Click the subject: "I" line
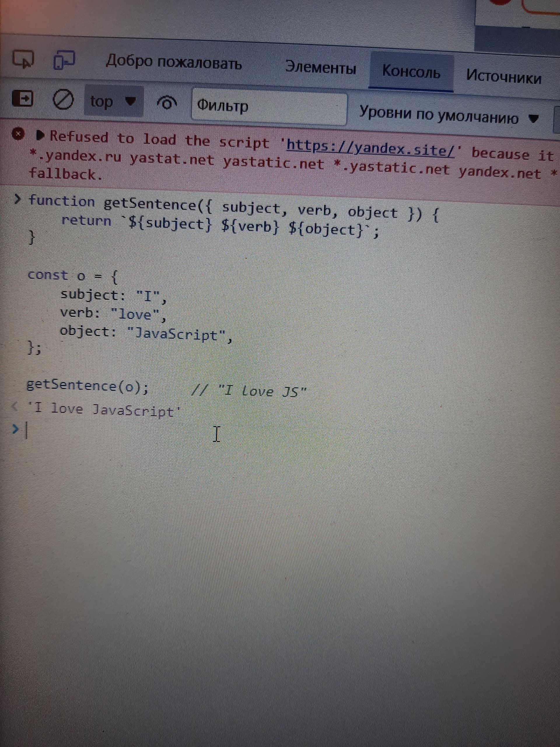 point(113,296)
